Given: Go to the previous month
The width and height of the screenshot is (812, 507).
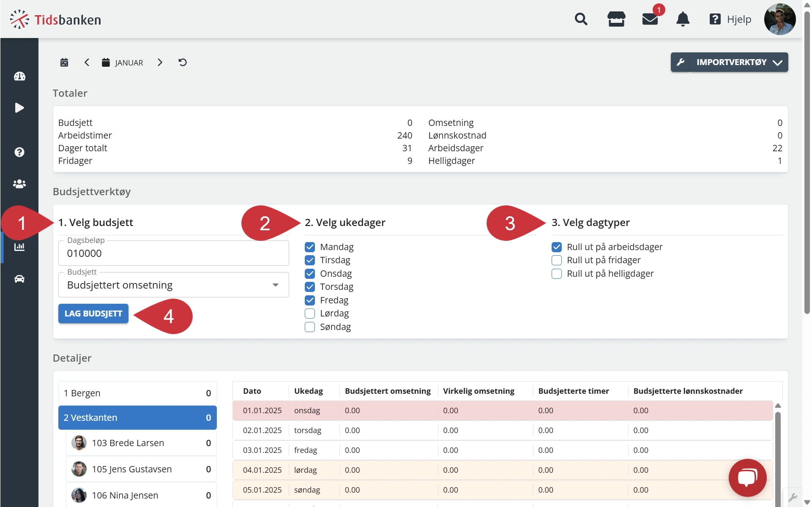Looking at the screenshot, I should point(87,63).
